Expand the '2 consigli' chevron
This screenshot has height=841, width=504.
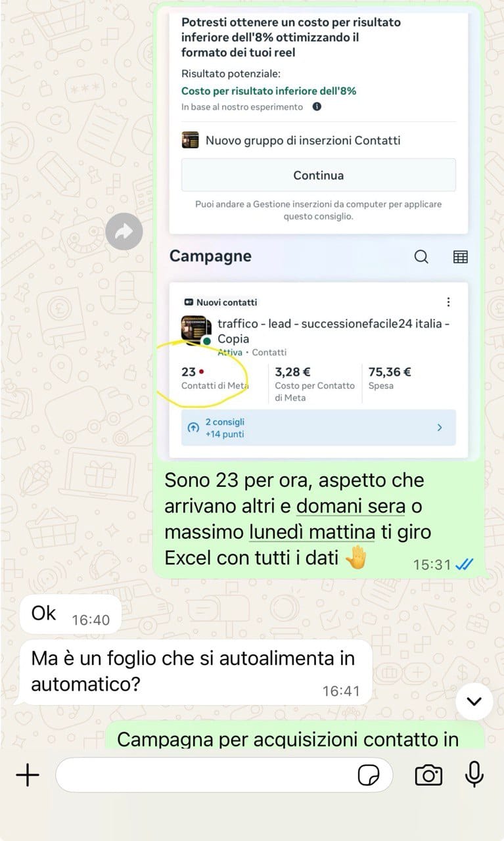pos(440,428)
